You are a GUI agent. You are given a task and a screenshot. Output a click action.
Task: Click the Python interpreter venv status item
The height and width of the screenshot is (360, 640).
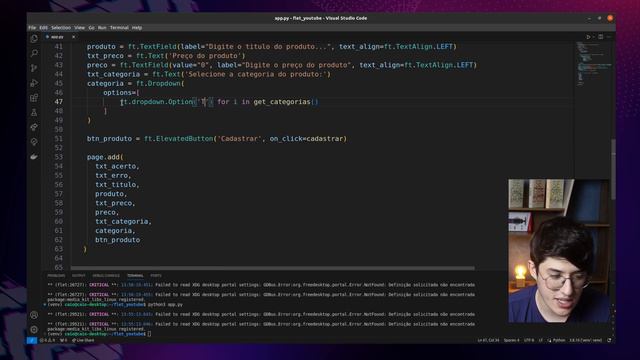pos(586,340)
